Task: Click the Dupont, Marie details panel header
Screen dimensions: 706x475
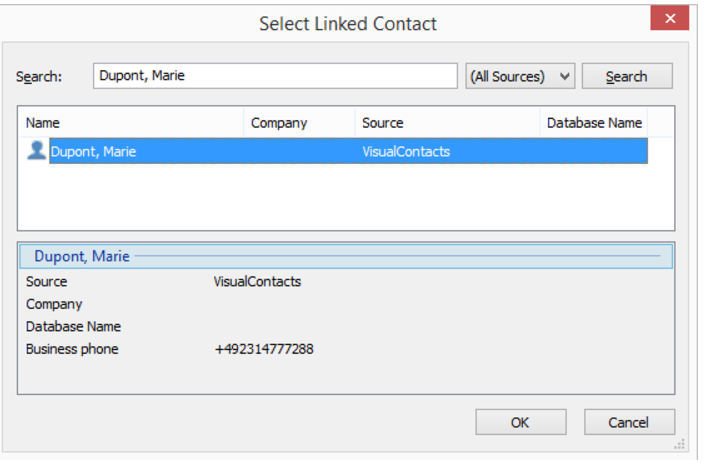Action: coord(82,256)
